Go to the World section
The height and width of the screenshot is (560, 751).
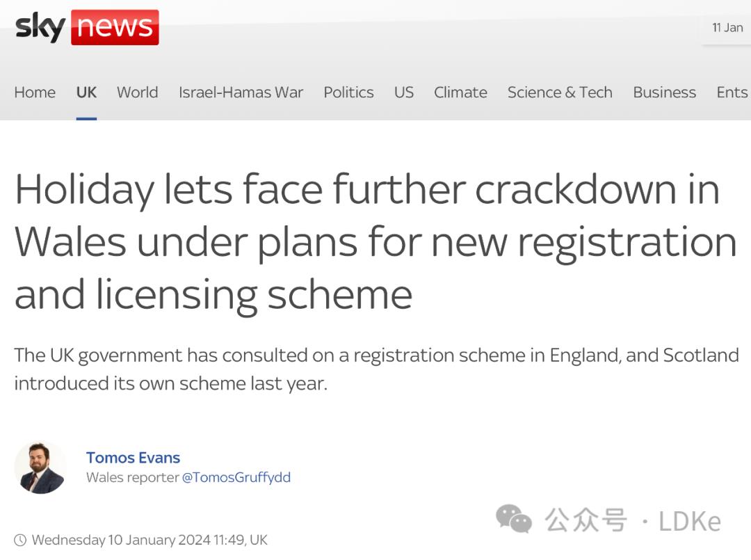[x=137, y=93]
